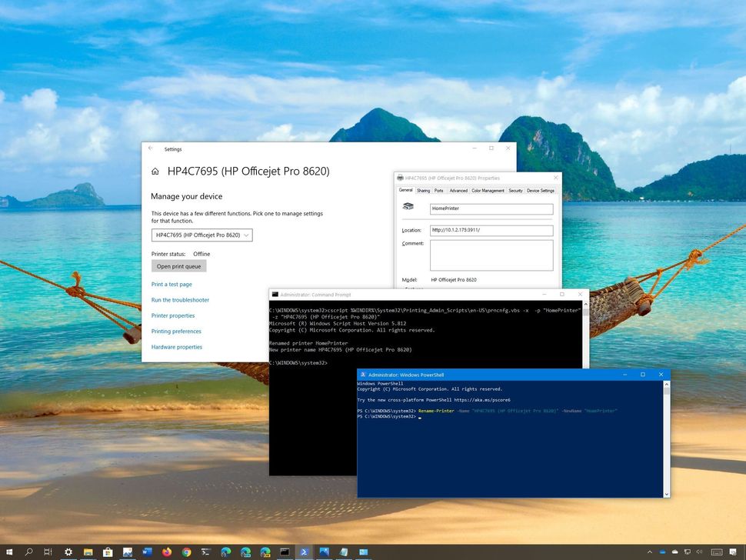Click the Windows Search icon
This screenshot has width=746, height=560.
[31, 552]
